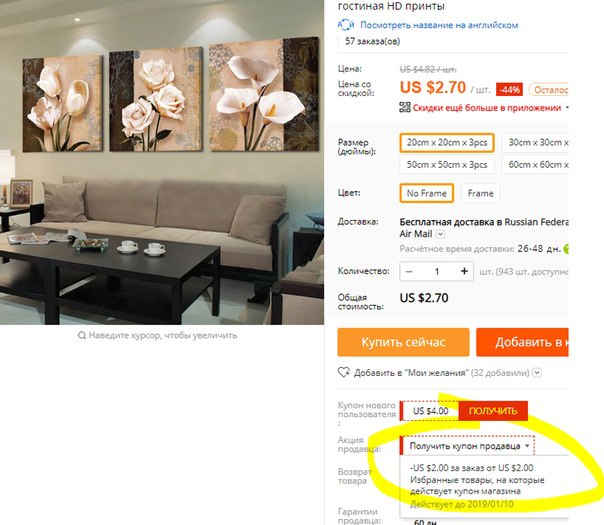This screenshot has height=525, width=604.
Task: Click the Добавить в корзину button
Action: pos(522,342)
